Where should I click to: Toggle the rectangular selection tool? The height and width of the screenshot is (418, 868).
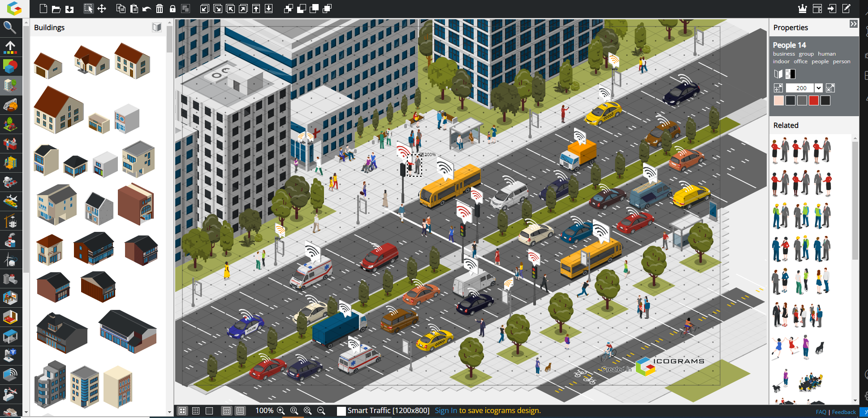click(x=88, y=9)
